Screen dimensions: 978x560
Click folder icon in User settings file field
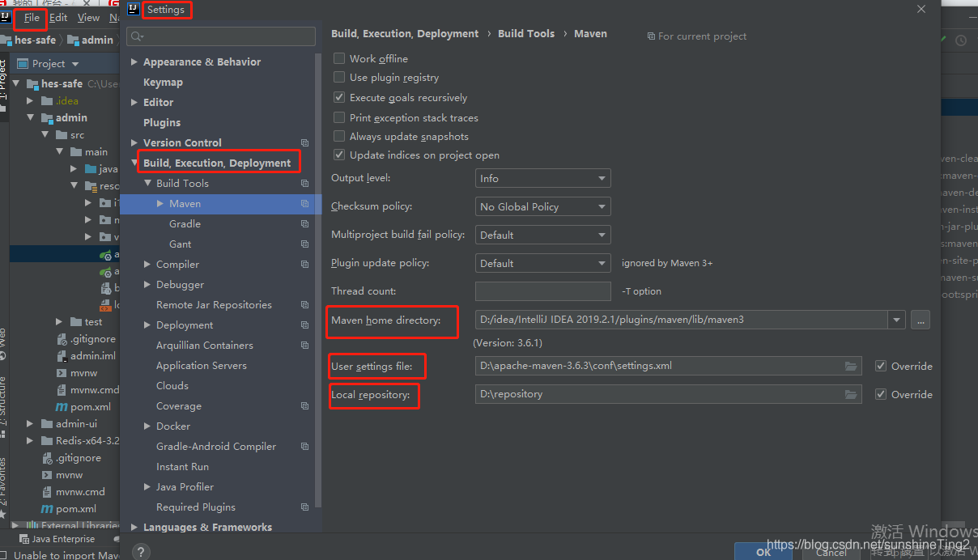(x=850, y=366)
